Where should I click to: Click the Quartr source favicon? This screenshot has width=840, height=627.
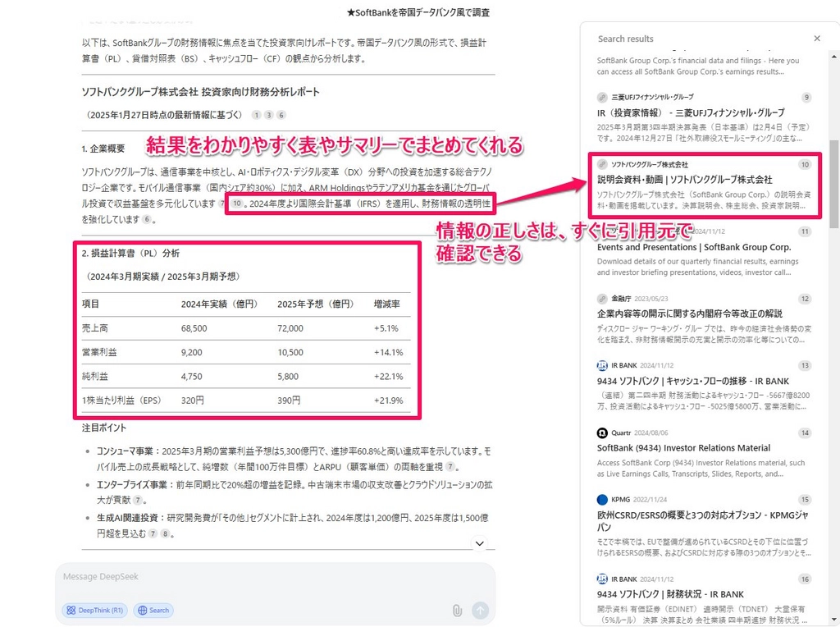coord(602,432)
